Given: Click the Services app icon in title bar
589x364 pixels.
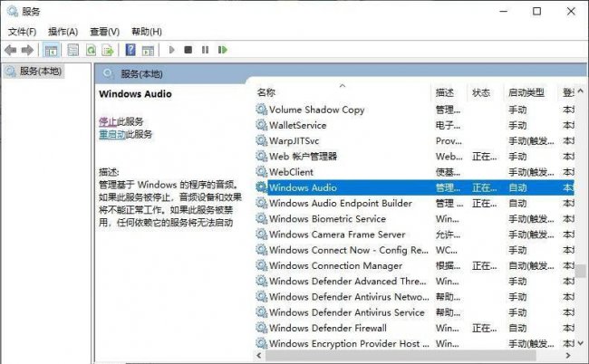Looking at the screenshot, I should tap(13, 11).
